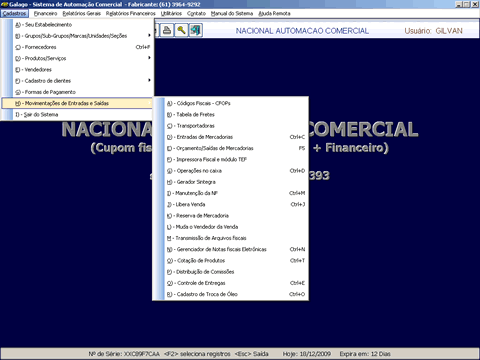Select Seu Estabelecimento menu entry
The width and height of the screenshot is (480, 360).
[78, 25]
